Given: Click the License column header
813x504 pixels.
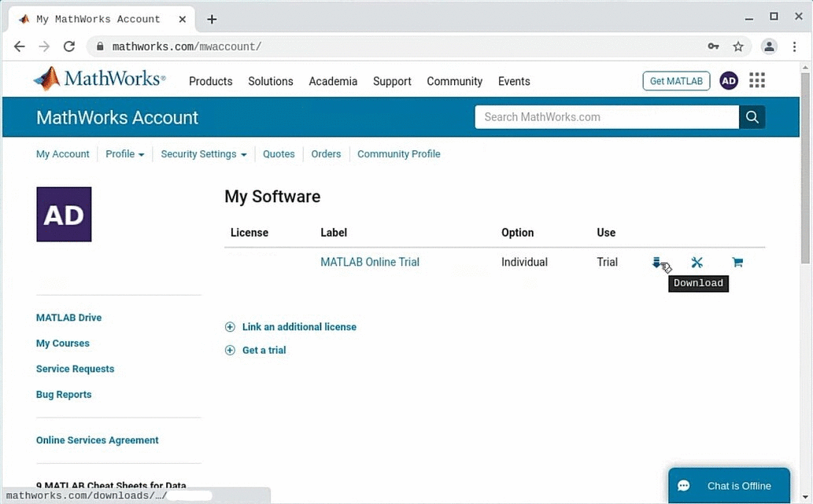Looking at the screenshot, I should (249, 233).
